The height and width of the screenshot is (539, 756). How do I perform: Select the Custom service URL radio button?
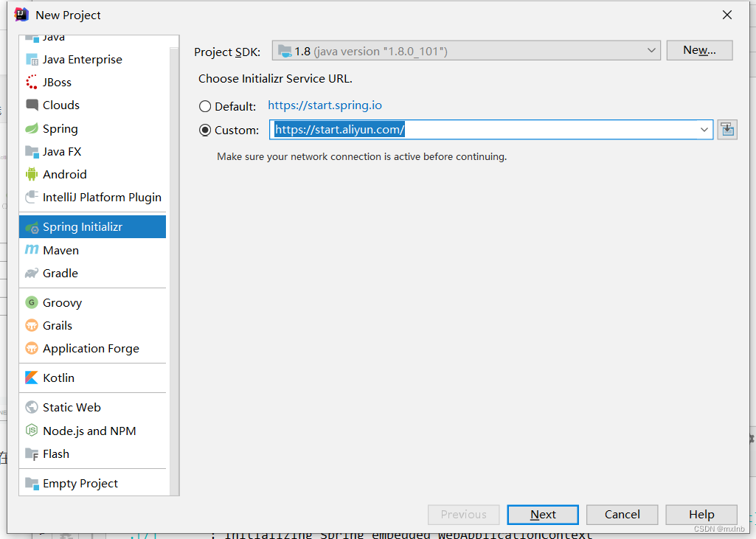(x=205, y=131)
